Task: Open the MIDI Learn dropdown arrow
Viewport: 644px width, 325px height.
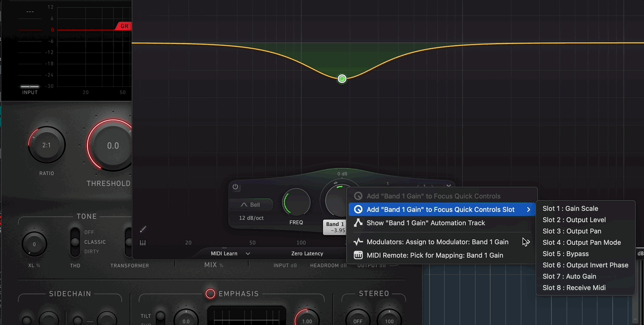Action: pyautogui.click(x=248, y=254)
